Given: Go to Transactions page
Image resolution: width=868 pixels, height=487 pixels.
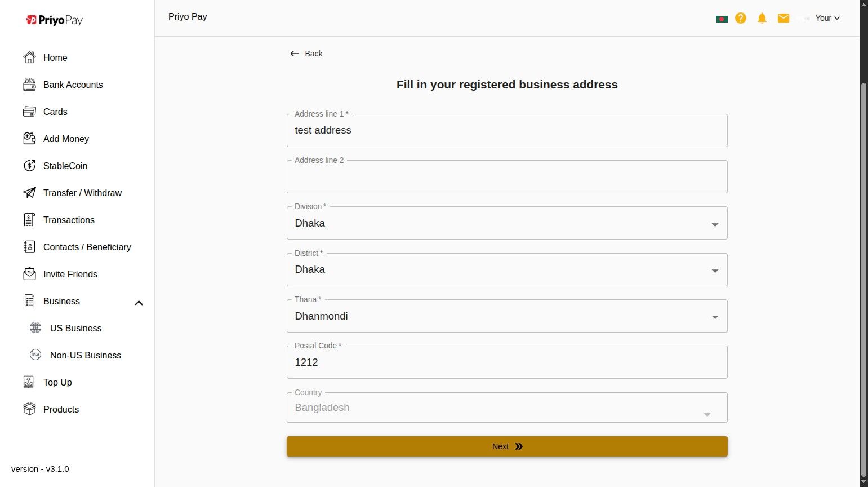Looking at the screenshot, I should (x=69, y=220).
